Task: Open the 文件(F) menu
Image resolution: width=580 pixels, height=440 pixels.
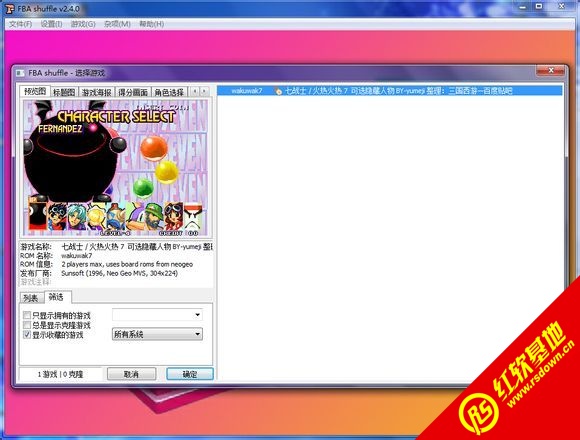Action: pyautogui.click(x=21, y=24)
